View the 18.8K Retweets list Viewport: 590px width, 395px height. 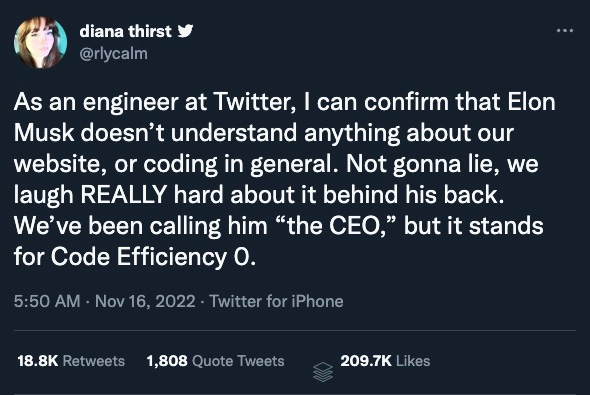click(x=71, y=361)
